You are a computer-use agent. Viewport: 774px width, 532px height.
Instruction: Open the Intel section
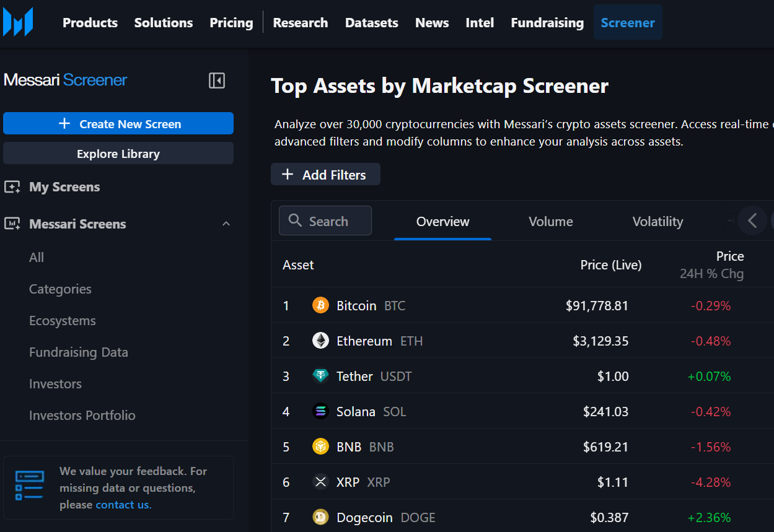click(x=480, y=23)
